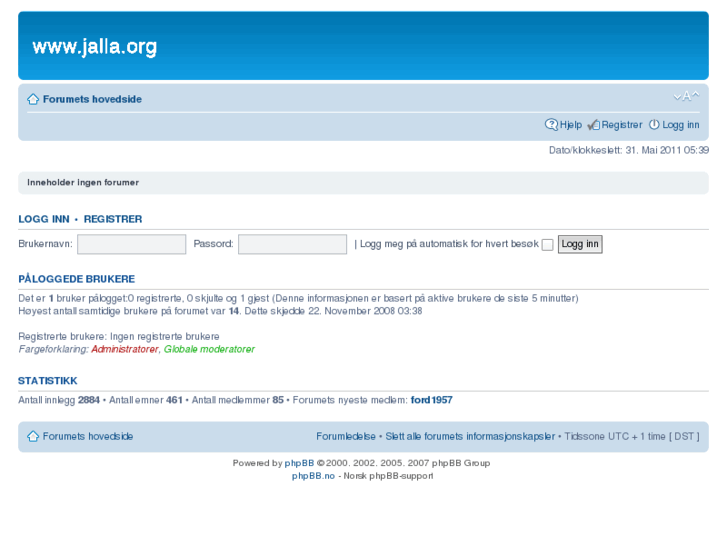This screenshot has height=545, width=727.
Task: Focus the Passord input field
Action: pos(293,244)
